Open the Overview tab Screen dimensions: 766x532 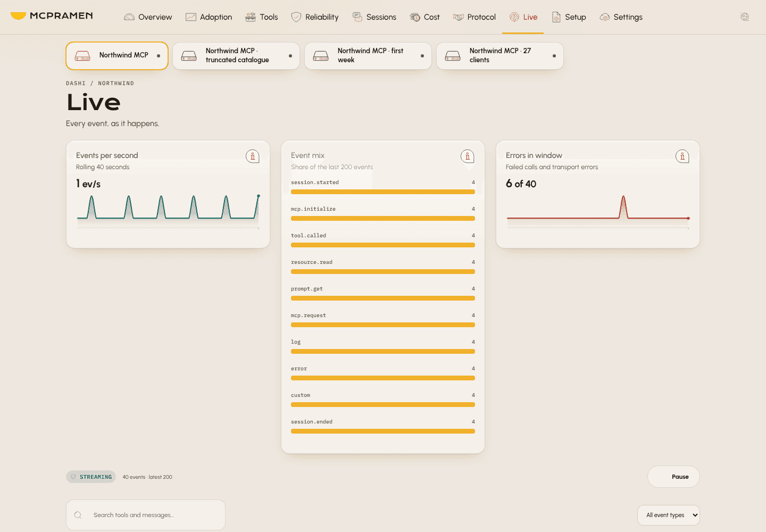coord(148,17)
